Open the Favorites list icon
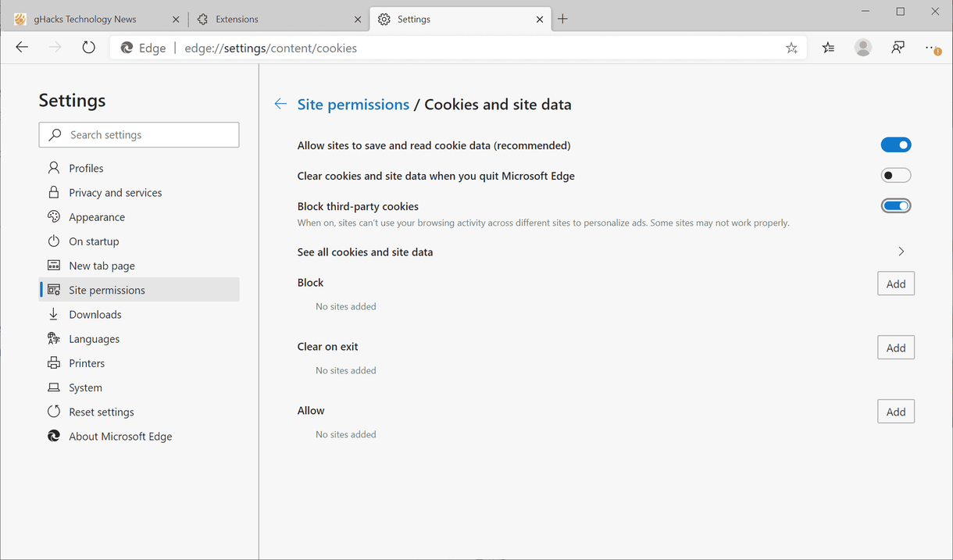The image size is (953, 560). click(x=828, y=48)
